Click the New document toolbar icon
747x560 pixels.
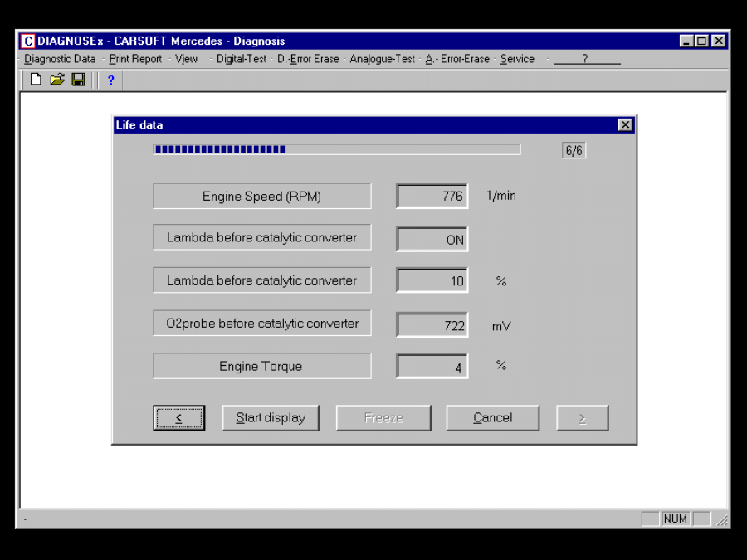pos(36,80)
